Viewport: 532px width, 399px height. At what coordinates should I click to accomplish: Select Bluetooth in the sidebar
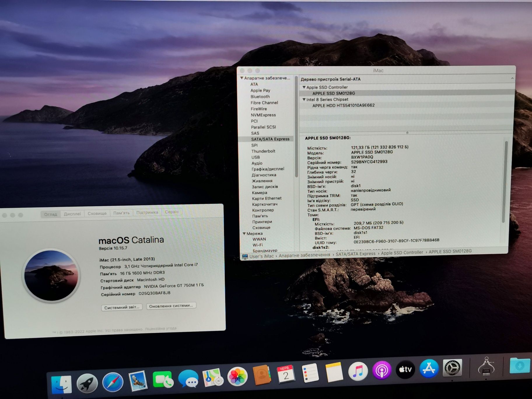click(x=260, y=97)
